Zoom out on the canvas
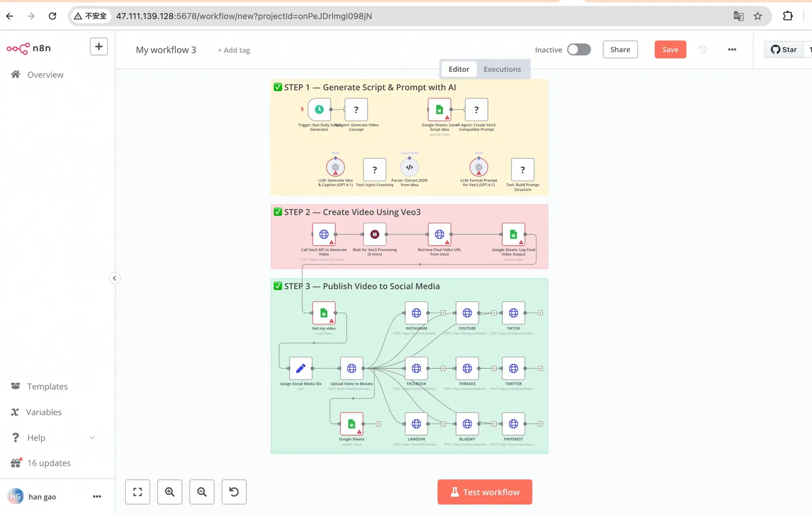This screenshot has height=514, width=812. click(202, 492)
